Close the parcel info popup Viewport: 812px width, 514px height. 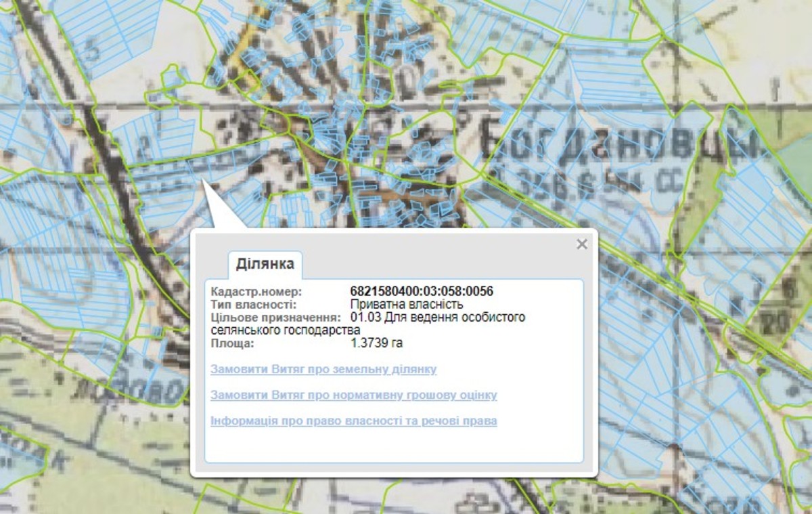(x=581, y=244)
